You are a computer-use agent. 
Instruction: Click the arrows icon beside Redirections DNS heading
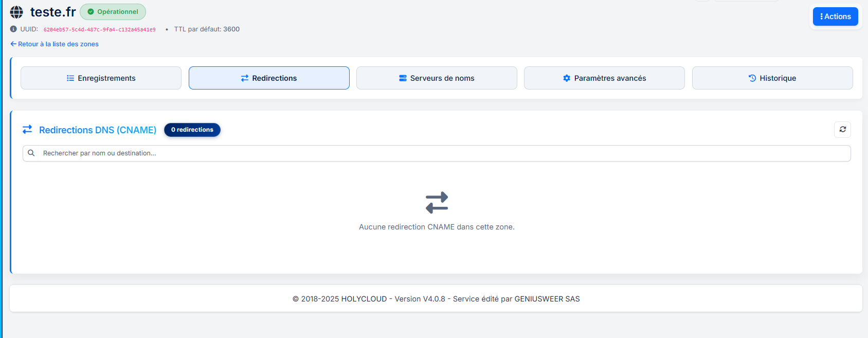click(x=27, y=130)
